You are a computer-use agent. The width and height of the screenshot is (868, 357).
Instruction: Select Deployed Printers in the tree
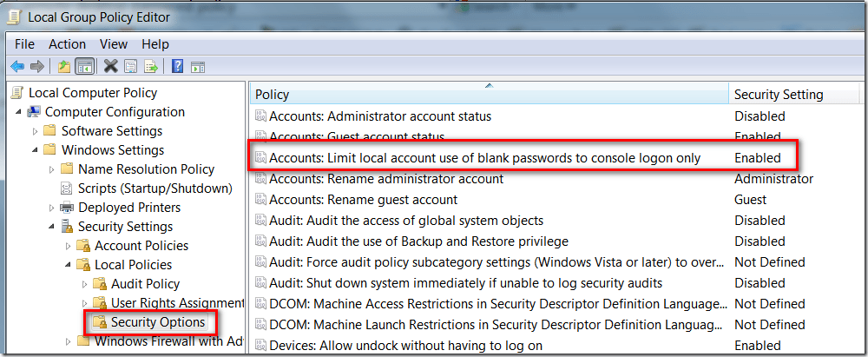point(128,208)
